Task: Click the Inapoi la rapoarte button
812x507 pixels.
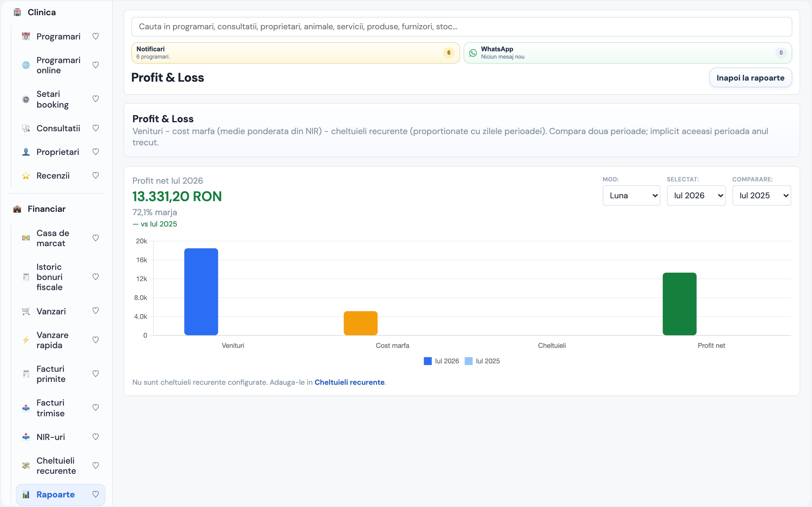Action: pyautogui.click(x=751, y=78)
